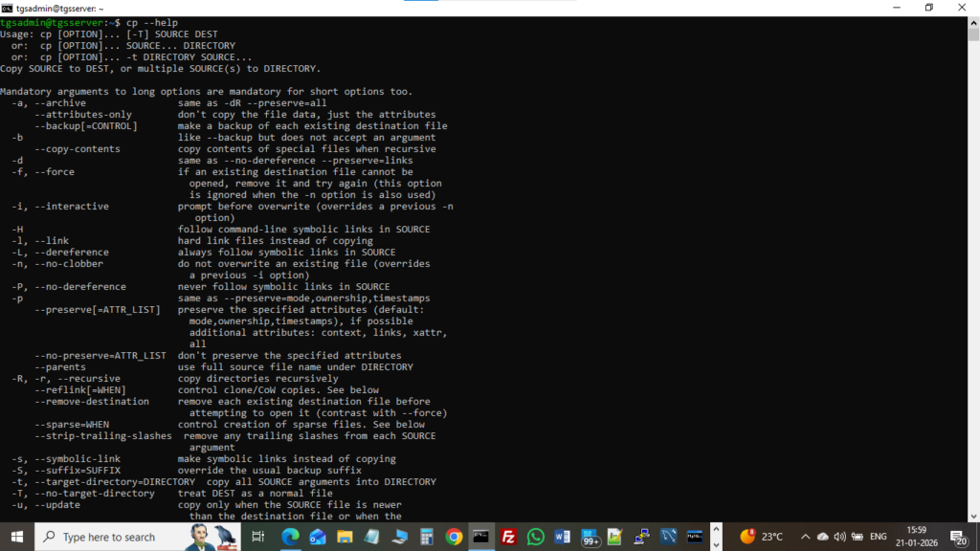
Task: Launch FileZilla from the taskbar
Action: pos(508,537)
